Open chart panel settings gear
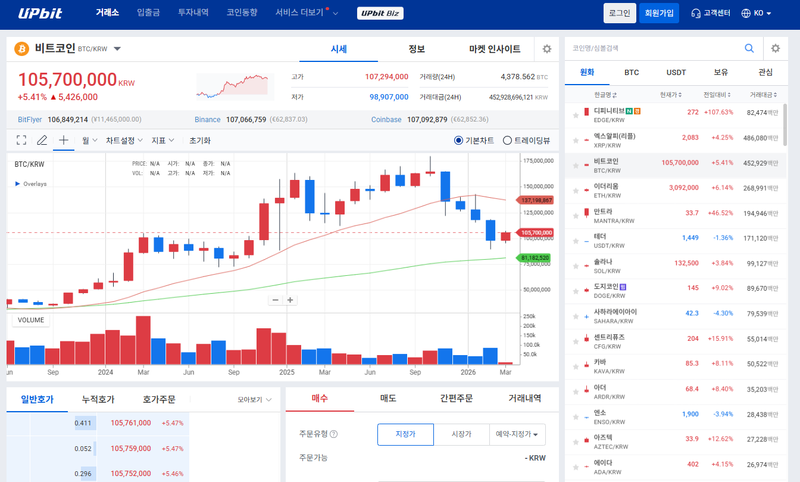 [x=546, y=48]
